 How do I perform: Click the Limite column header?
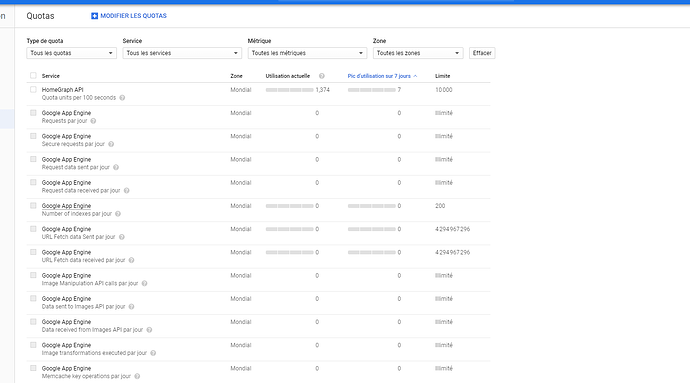pos(443,76)
